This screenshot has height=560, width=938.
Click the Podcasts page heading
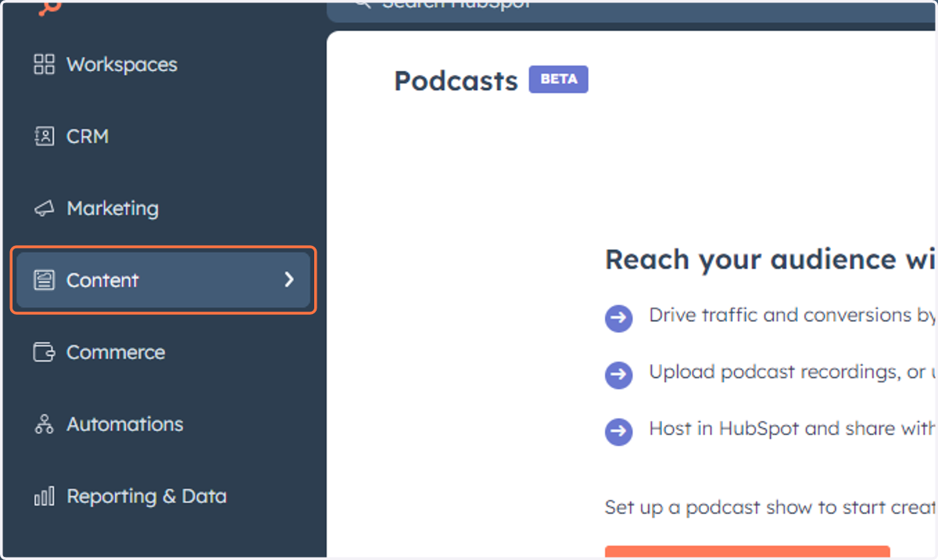[x=456, y=80]
